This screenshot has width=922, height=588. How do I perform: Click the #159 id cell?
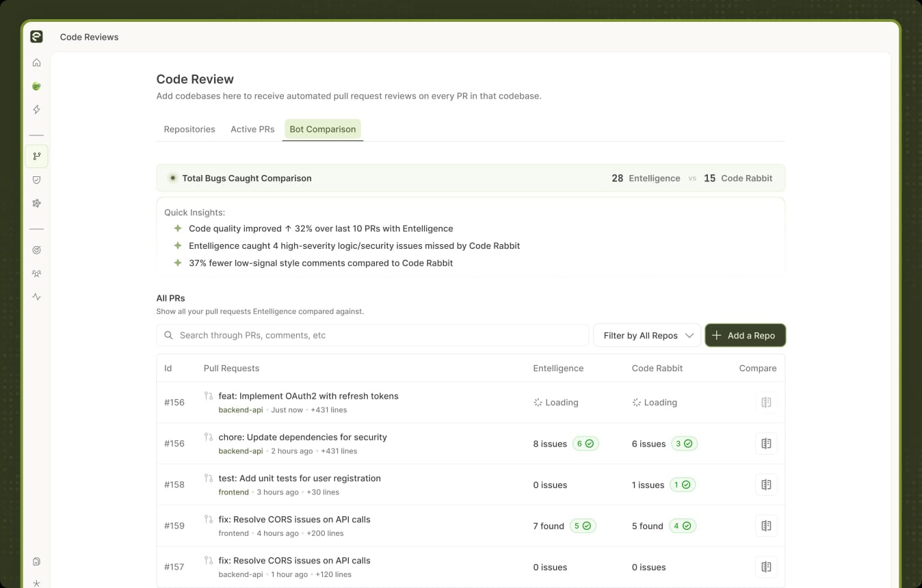174,526
